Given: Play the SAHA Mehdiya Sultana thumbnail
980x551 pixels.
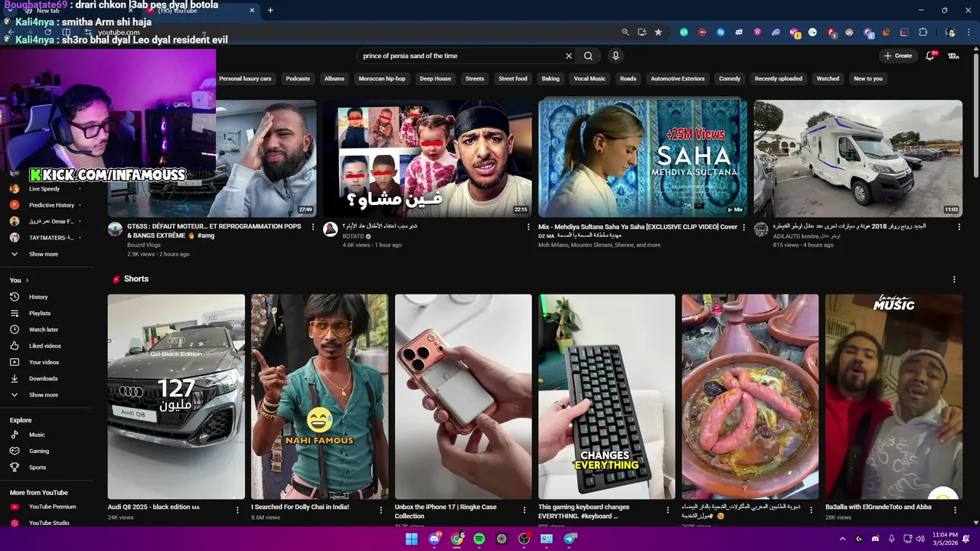Looking at the screenshot, I should (x=642, y=158).
